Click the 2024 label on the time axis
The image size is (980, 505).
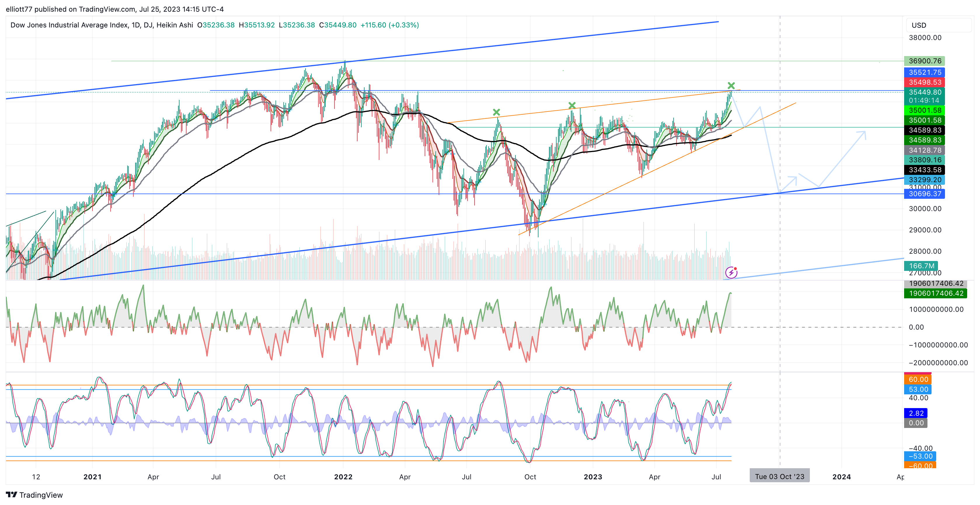coord(842,477)
